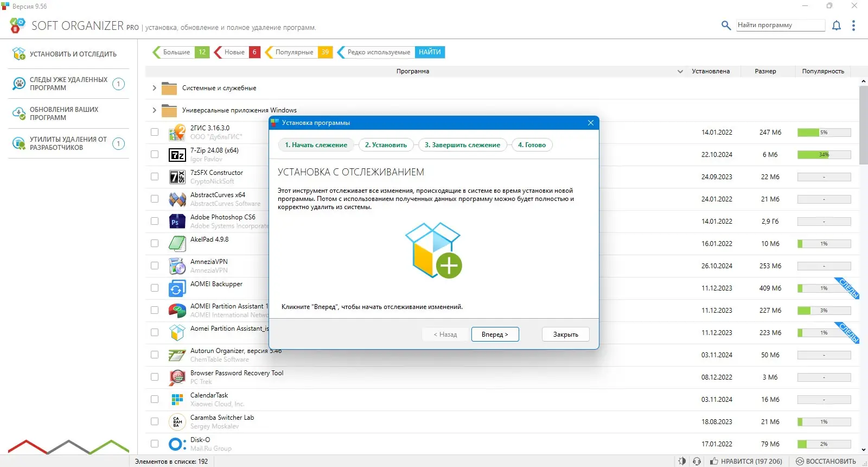Check the 2ГИС 3.16.3.0 checkbox
This screenshot has height=467, width=868.
tap(155, 132)
